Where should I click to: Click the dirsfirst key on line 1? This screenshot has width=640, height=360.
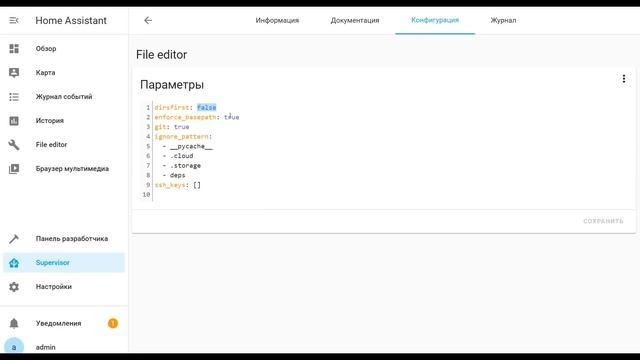pos(172,107)
